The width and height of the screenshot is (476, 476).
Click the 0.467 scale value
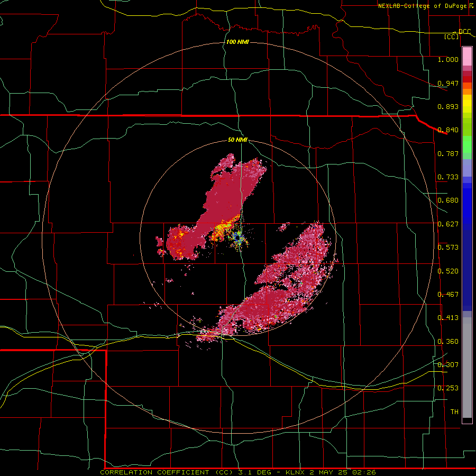[x=448, y=295]
